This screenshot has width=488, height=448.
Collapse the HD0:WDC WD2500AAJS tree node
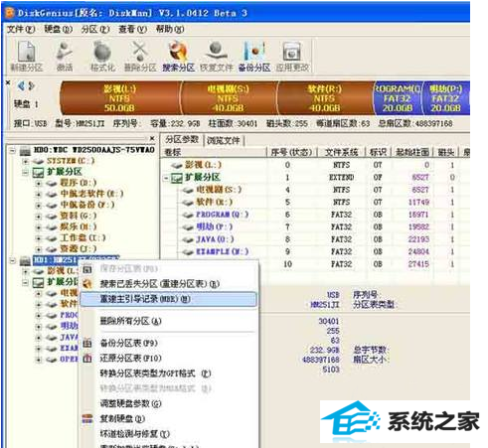pyautogui.click(x=12, y=151)
